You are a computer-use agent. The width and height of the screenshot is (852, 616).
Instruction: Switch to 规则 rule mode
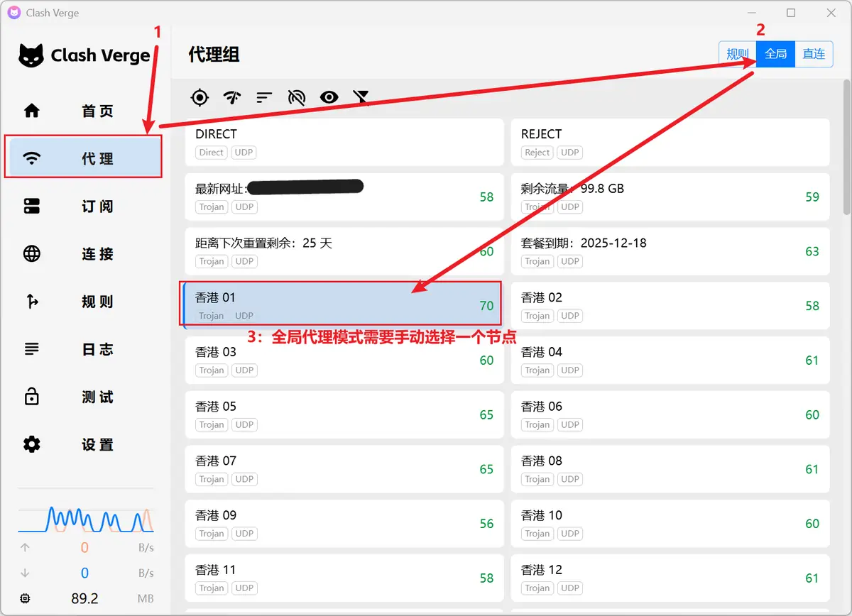738,54
